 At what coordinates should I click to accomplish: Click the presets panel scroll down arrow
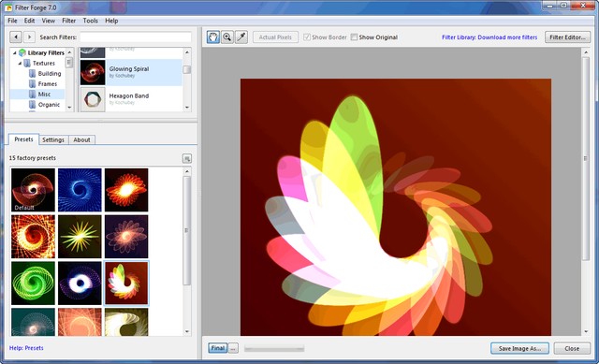click(187, 331)
